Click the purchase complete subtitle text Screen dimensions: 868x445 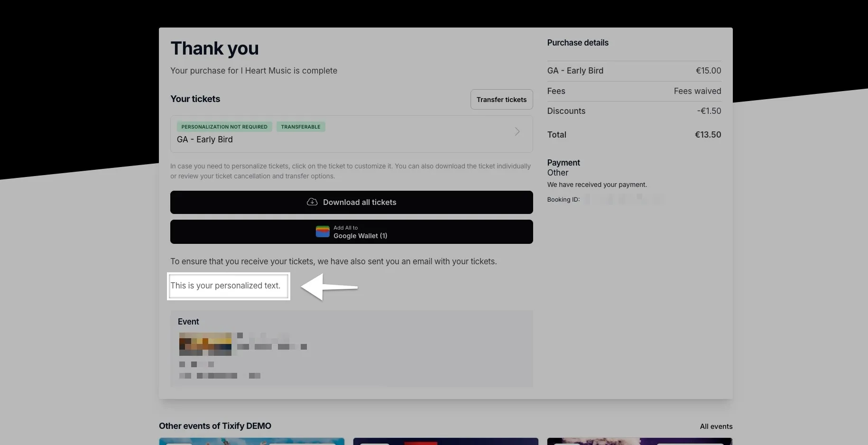tap(254, 71)
